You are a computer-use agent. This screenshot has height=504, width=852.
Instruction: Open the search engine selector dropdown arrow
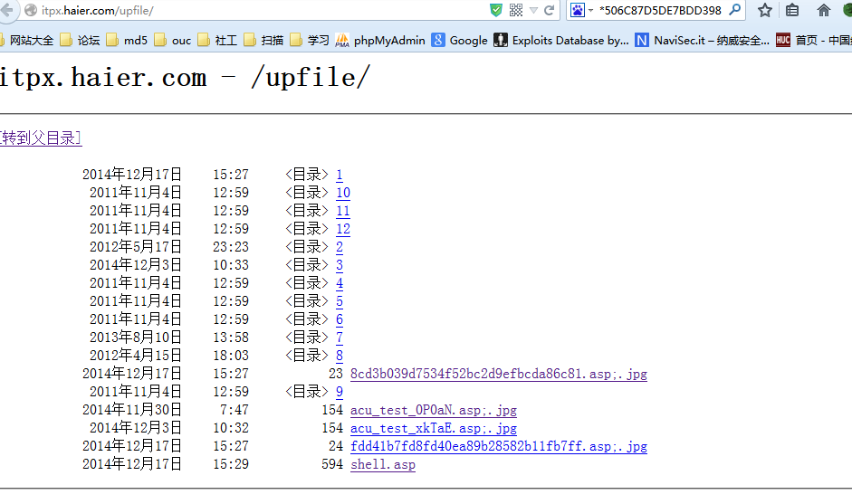click(590, 10)
